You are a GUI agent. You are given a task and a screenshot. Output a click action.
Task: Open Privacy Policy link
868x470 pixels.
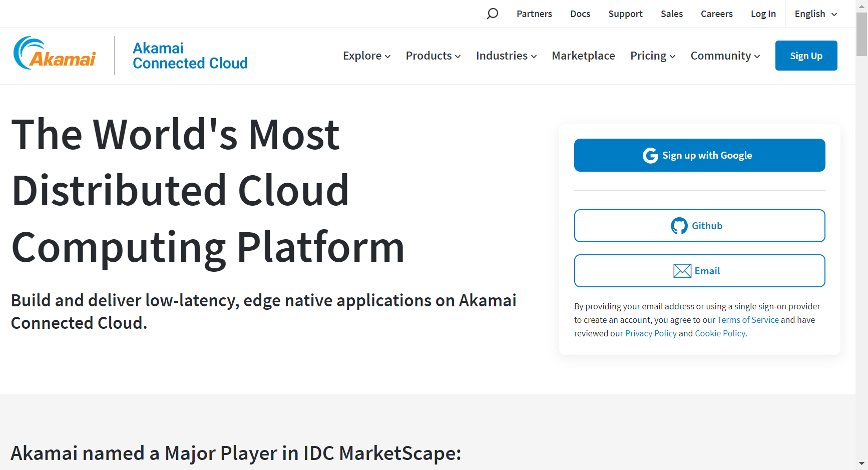[651, 333]
